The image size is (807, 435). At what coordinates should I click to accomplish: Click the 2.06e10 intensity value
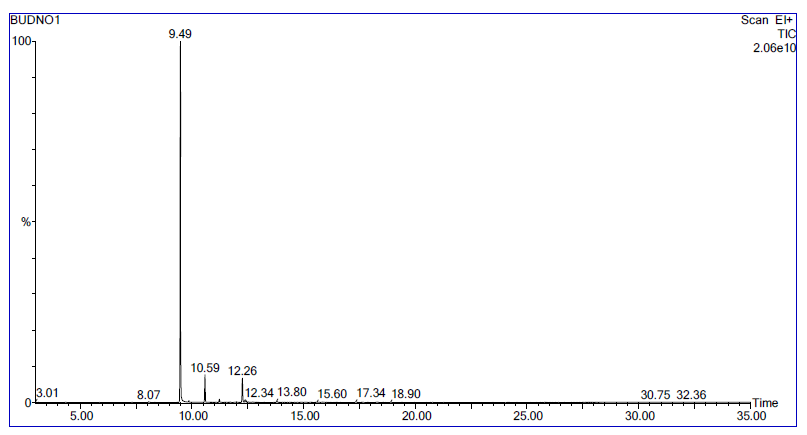(775, 47)
